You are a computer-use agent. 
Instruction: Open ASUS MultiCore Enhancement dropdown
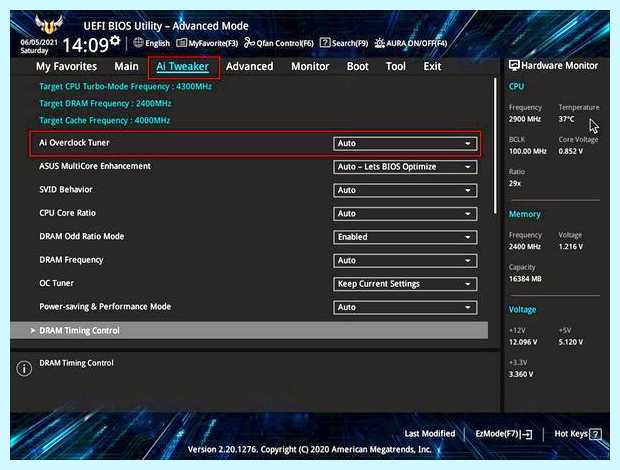click(x=405, y=167)
